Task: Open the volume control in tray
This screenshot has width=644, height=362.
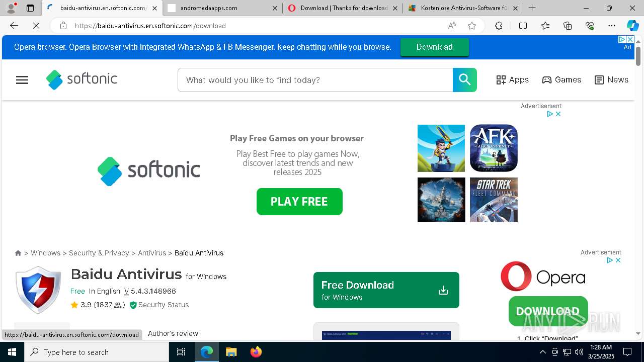Action: click(579, 352)
